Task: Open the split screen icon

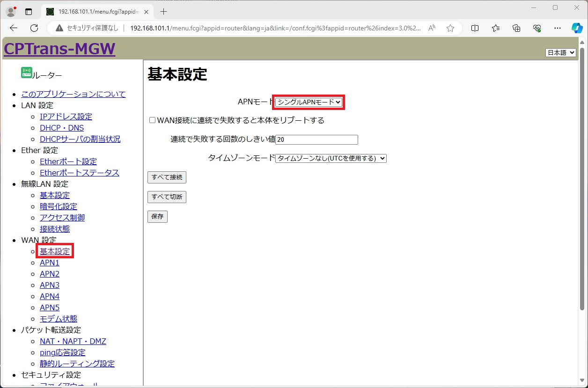Action: click(475, 28)
